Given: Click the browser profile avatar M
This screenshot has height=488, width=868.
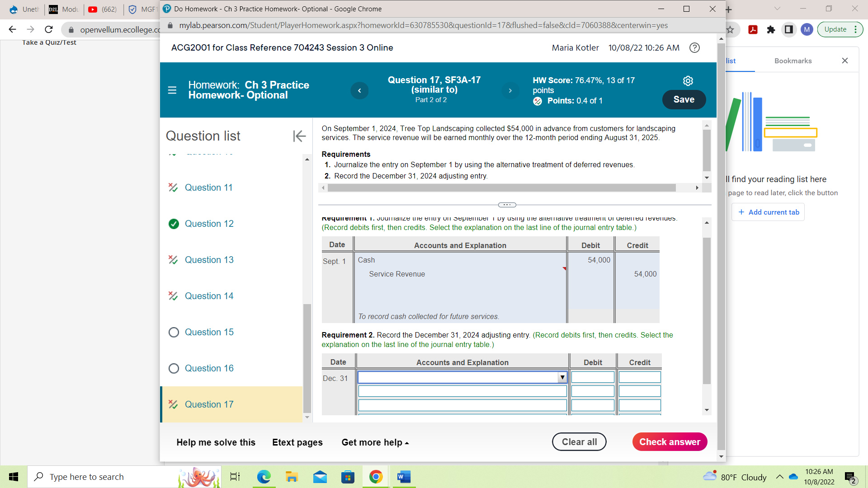Looking at the screenshot, I should (x=807, y=29).
